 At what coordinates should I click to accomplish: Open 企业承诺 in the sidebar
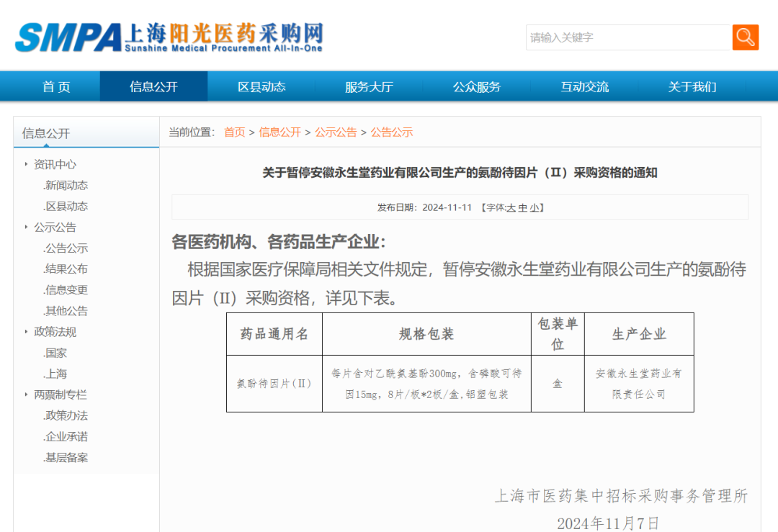click(x=66, y=437)
